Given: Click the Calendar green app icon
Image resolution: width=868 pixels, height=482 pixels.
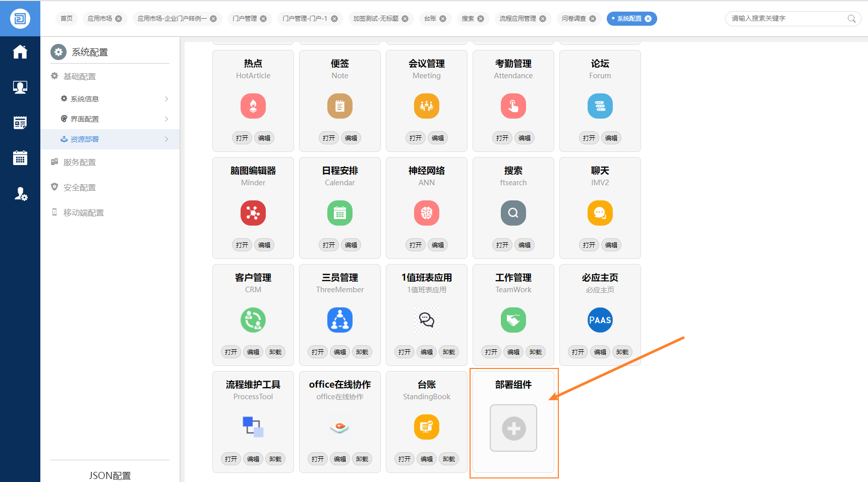Looking at the screenshot, I should 340,213.
